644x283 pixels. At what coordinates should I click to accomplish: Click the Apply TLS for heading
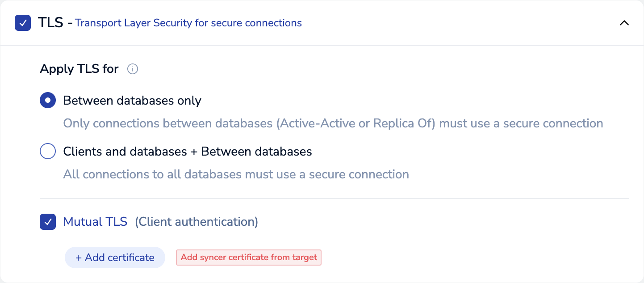tap(79, 69)
